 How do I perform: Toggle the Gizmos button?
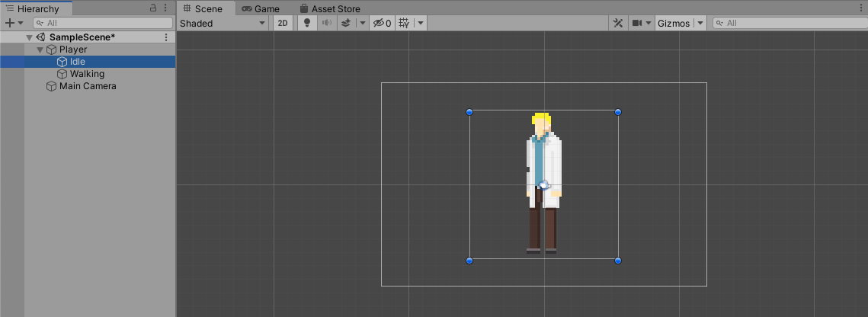674,23
